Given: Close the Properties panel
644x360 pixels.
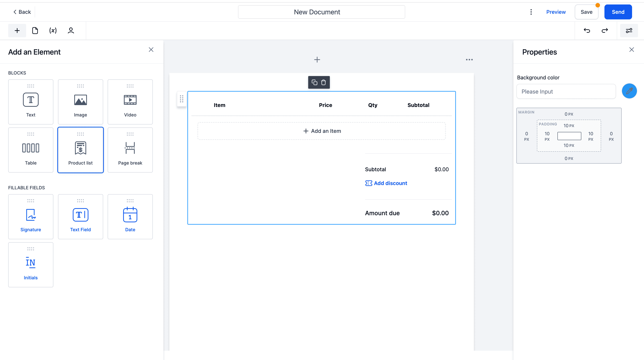Looking at the screenshot, I should [632, 50].
